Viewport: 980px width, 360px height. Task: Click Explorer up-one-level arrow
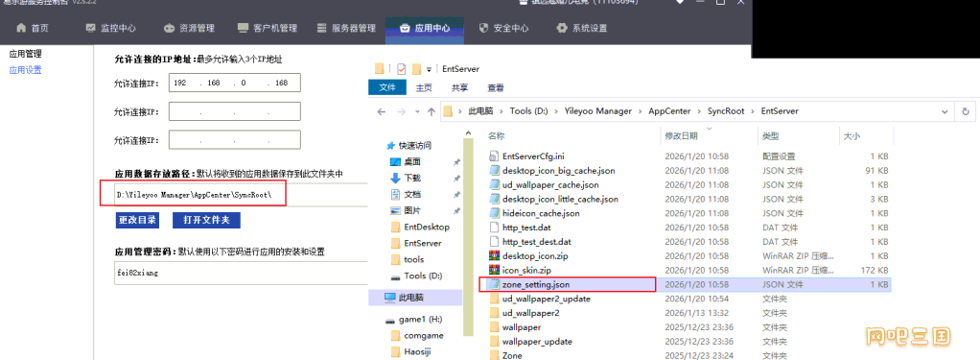[432, 111]
